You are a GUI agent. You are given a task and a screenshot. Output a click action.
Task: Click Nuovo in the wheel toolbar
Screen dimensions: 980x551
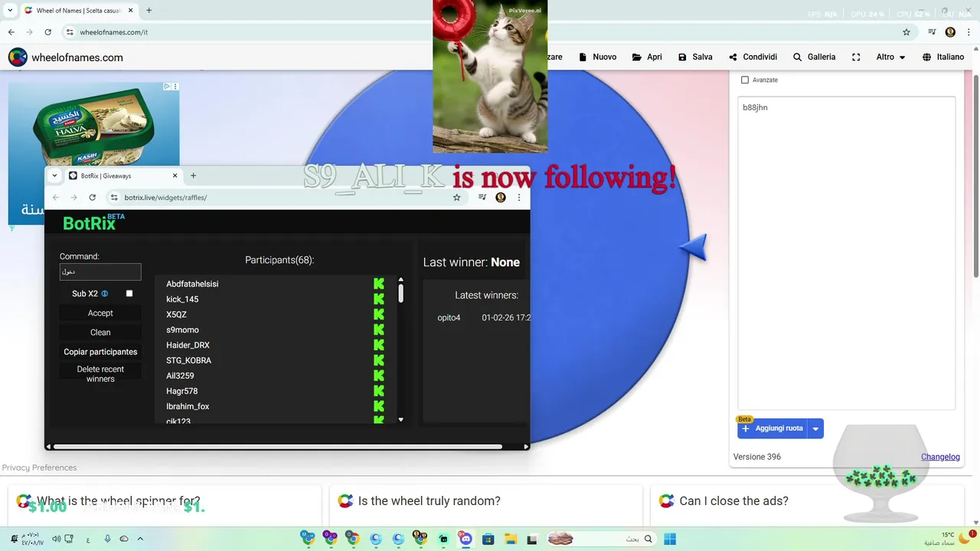tap(597, 57)
